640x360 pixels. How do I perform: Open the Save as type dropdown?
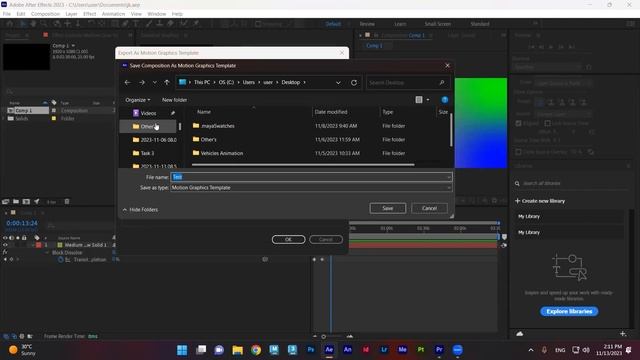pos(449,188)
